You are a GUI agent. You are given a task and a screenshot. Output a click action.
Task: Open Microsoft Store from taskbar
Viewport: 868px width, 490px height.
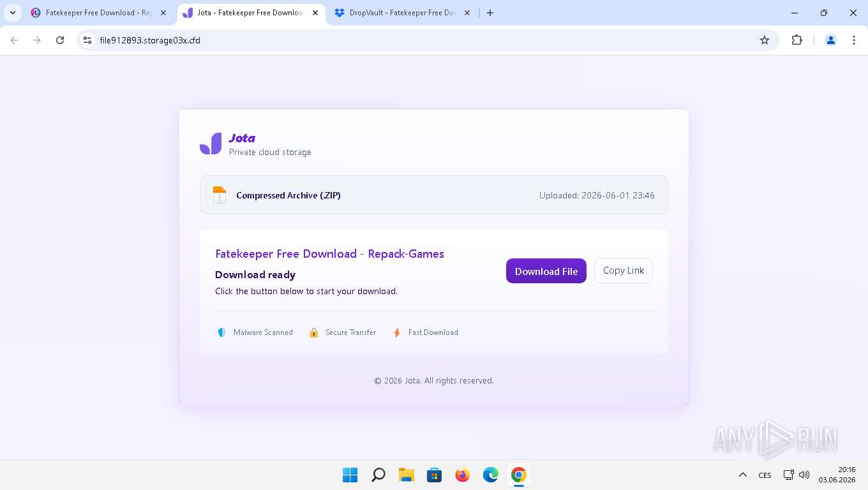(x=435, y=475)
